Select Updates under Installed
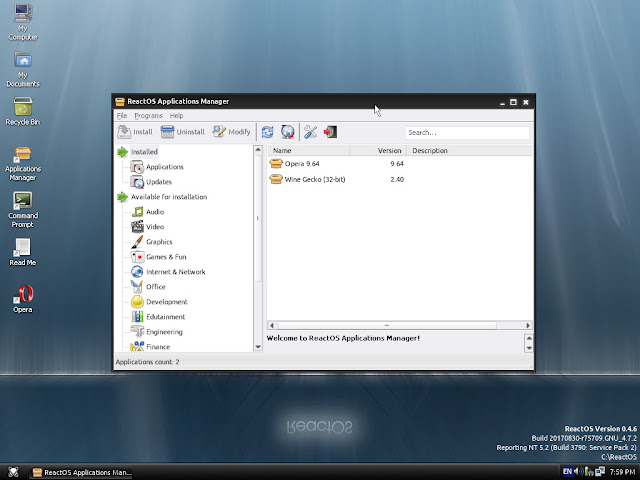The image size is (640, 480). click(159, 182)
